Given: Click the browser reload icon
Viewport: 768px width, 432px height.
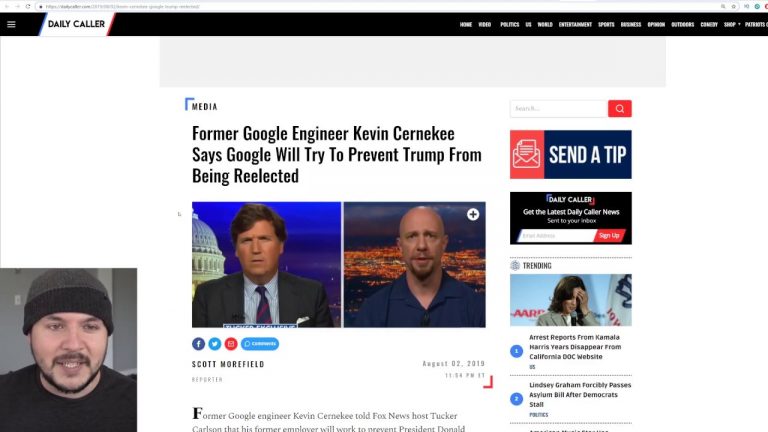Looking at the screenshot, I should (28, 6).
